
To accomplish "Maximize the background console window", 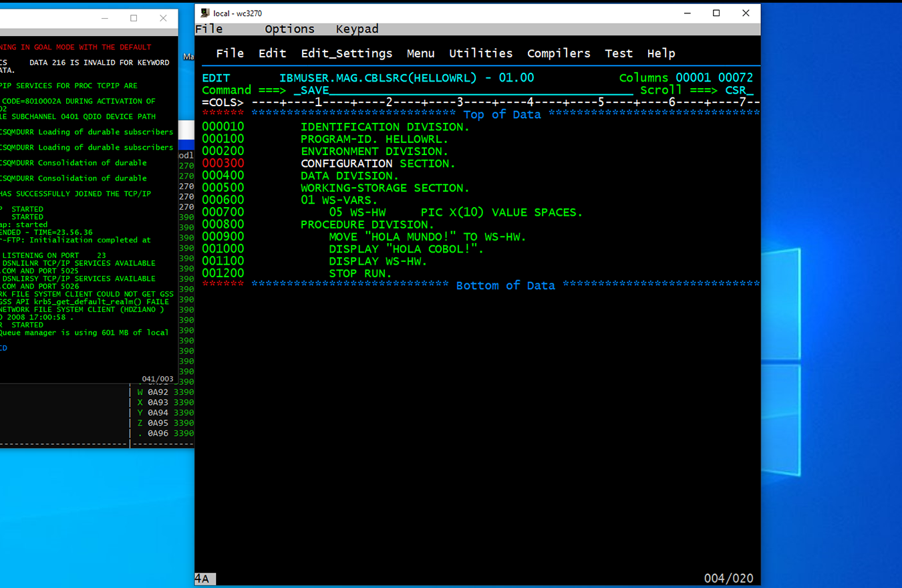I will 134,18.
